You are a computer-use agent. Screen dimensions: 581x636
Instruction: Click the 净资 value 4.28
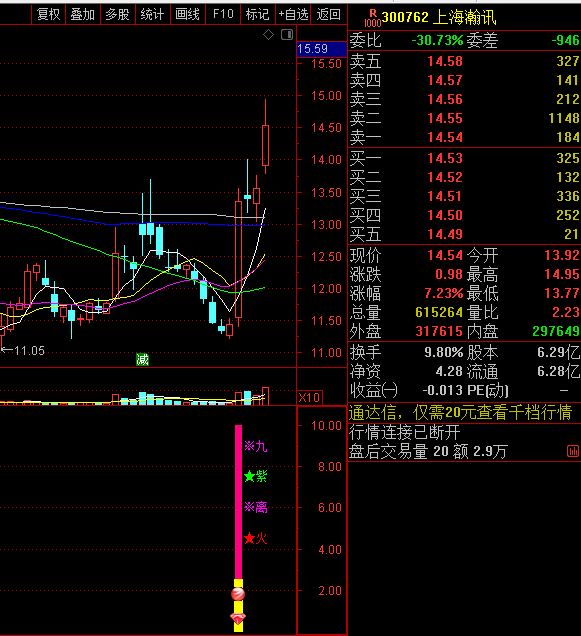click(x=449, y=372)
